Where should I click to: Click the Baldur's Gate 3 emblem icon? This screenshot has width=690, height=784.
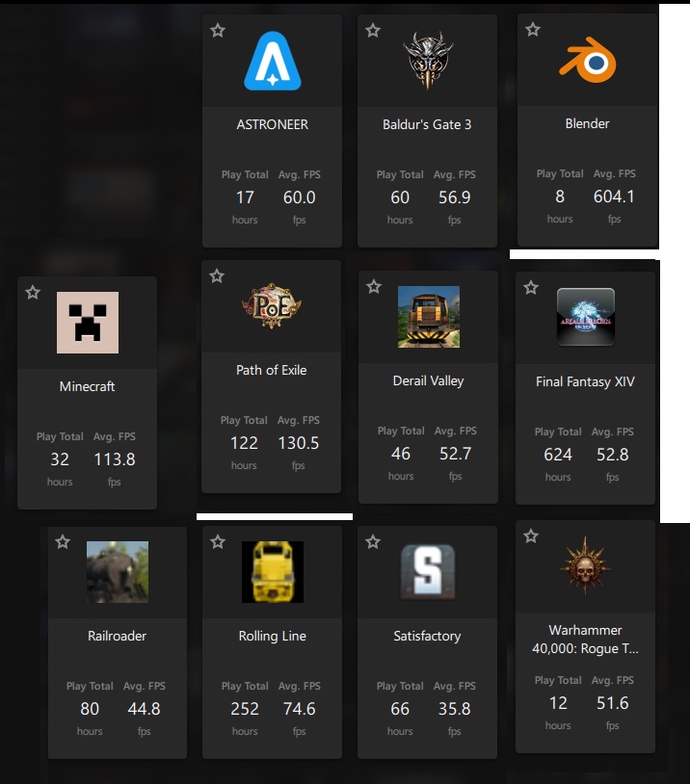427,61
